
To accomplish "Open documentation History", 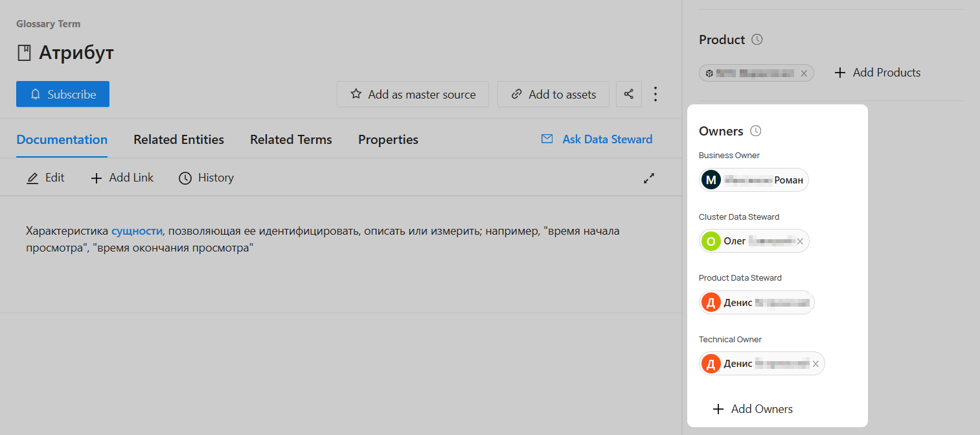I will point(206,178).
